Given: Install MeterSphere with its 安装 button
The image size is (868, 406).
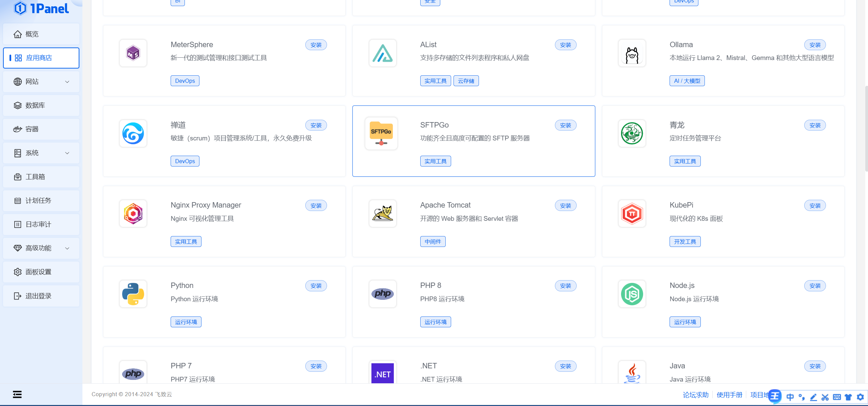Looking at the screenshot, I should 316,45.
